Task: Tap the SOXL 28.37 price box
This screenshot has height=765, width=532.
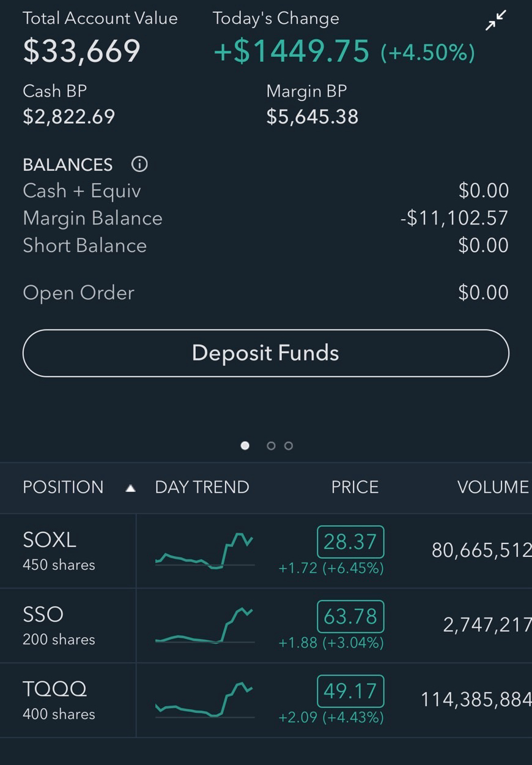Action: (350, 542)
